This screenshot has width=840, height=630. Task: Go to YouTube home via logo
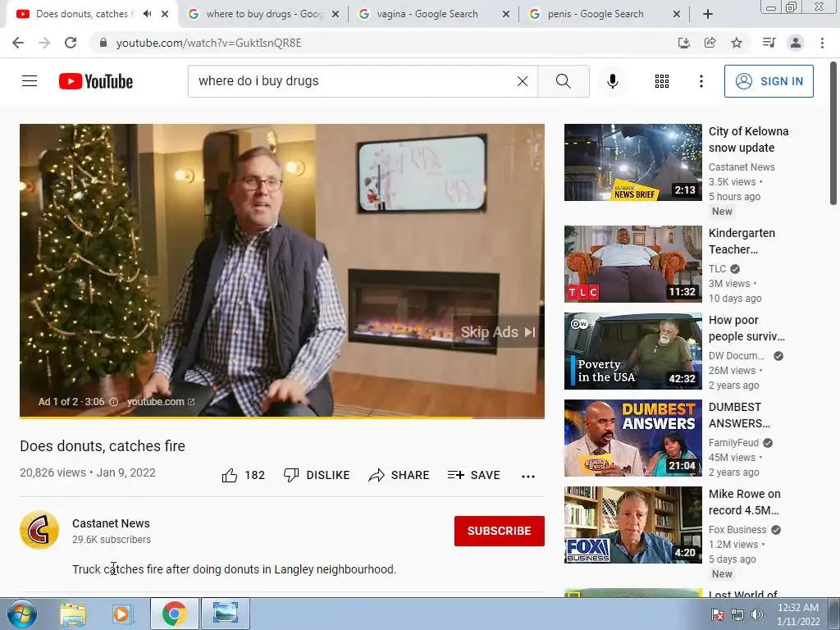coord(96,81)
